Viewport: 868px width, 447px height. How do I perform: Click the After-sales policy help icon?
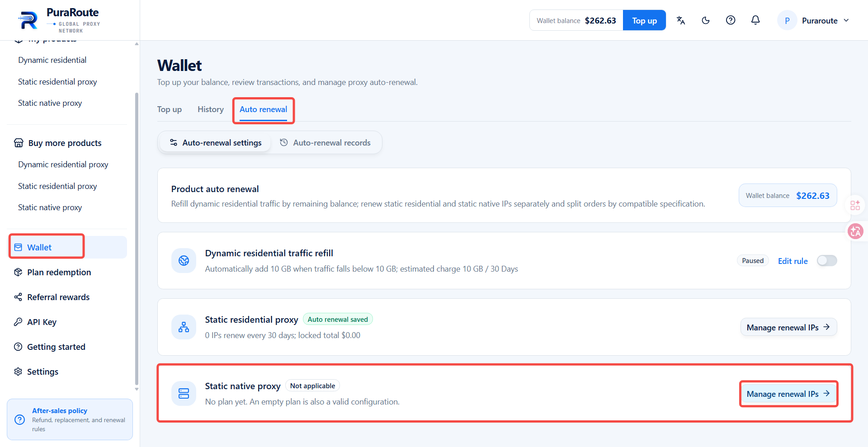click(x=20, y=419)
